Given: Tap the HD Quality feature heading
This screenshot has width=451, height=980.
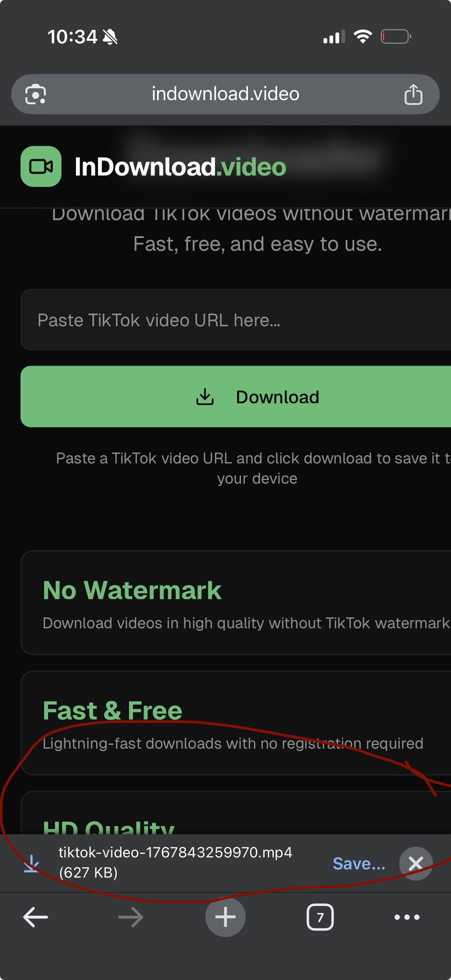Looking at the screenshot, I should tap(108, 826).
